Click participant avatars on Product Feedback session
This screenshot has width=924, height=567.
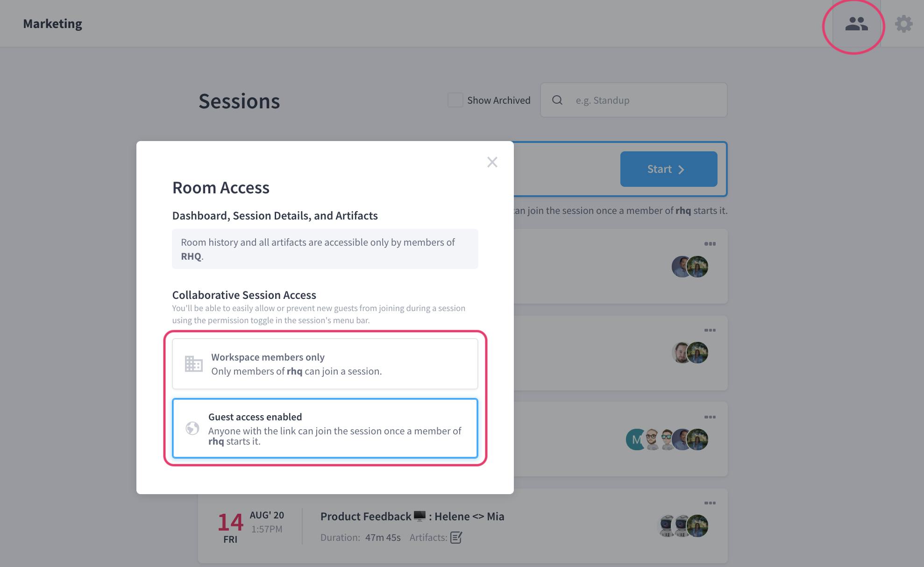click(x=683, y=526)
